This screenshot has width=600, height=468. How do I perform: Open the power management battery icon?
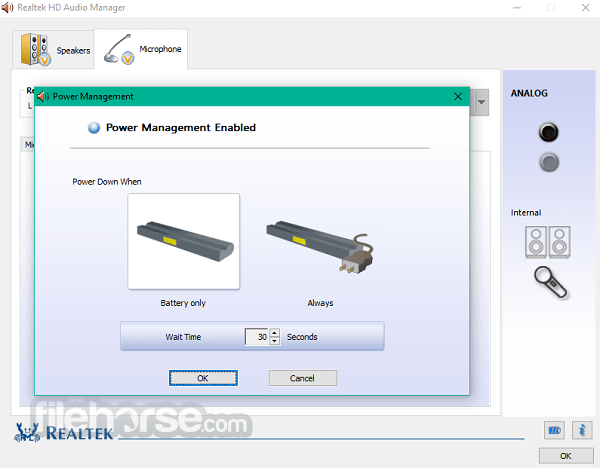tap(554, 430)
